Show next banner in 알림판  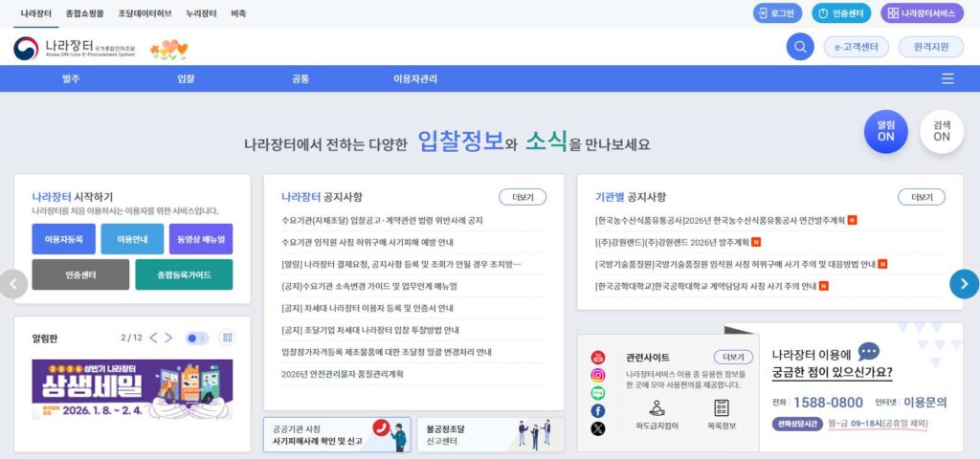(168, 338)
